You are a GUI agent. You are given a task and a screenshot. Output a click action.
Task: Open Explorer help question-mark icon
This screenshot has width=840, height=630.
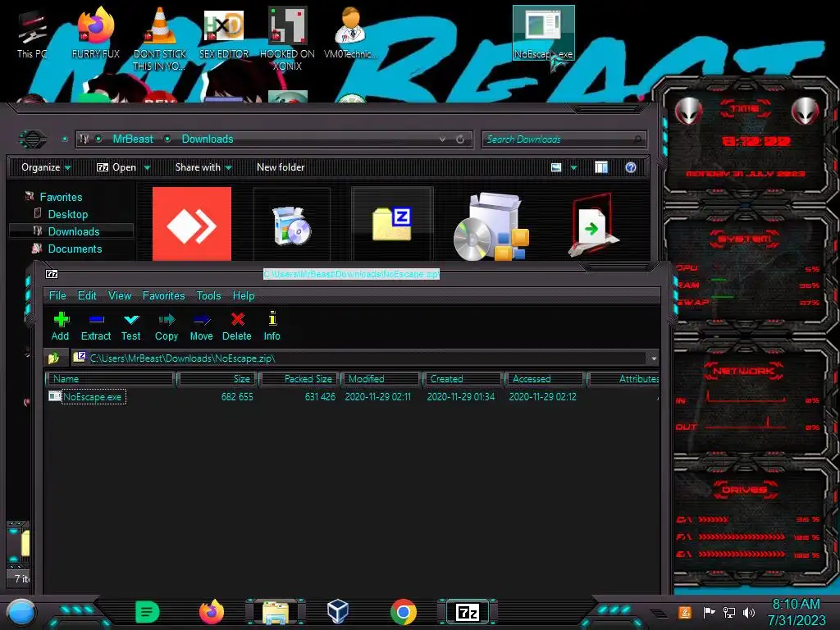[x=631, y=167]
